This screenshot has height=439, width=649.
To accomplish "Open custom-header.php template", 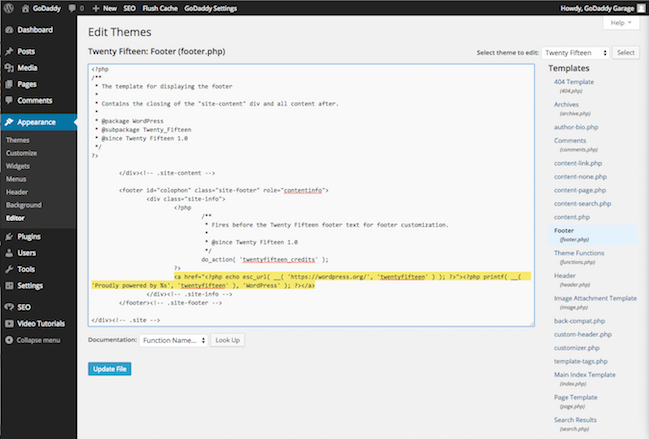I will pos(583,334).
